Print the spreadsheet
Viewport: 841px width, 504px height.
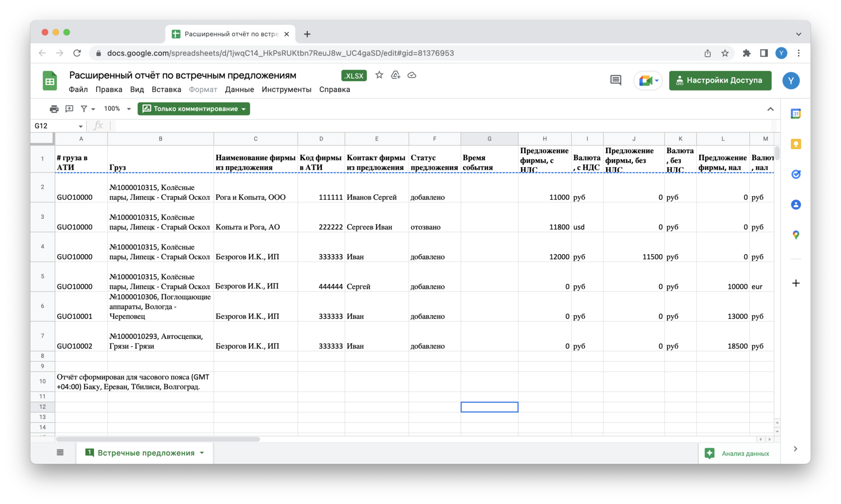54,109
